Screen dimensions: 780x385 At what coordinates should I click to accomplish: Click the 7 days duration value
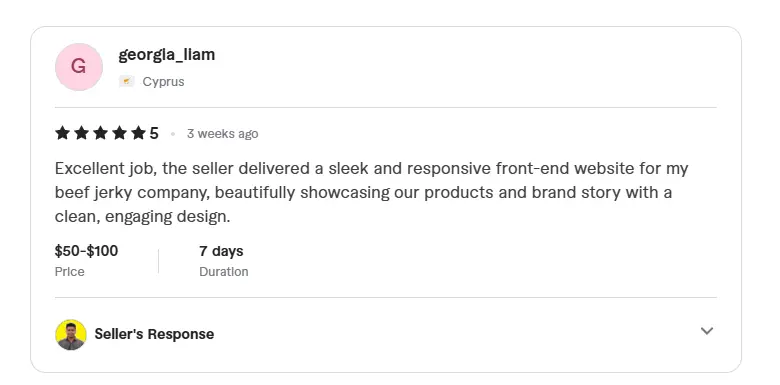pyautogui.click(x=221, y=251)
